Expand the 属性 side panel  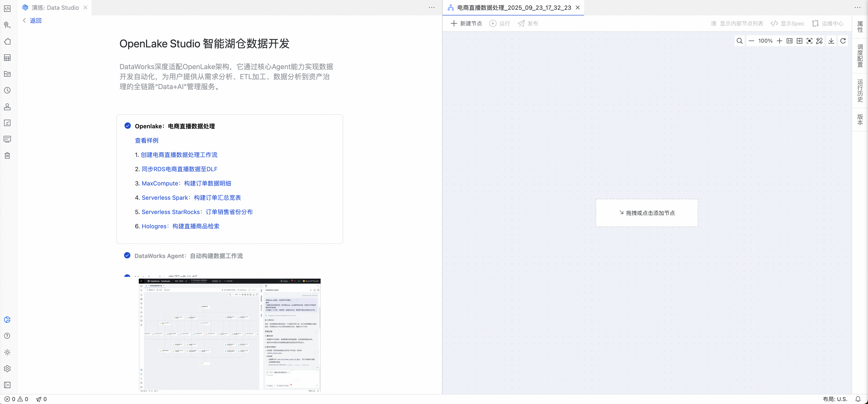(x=860, y=27)
